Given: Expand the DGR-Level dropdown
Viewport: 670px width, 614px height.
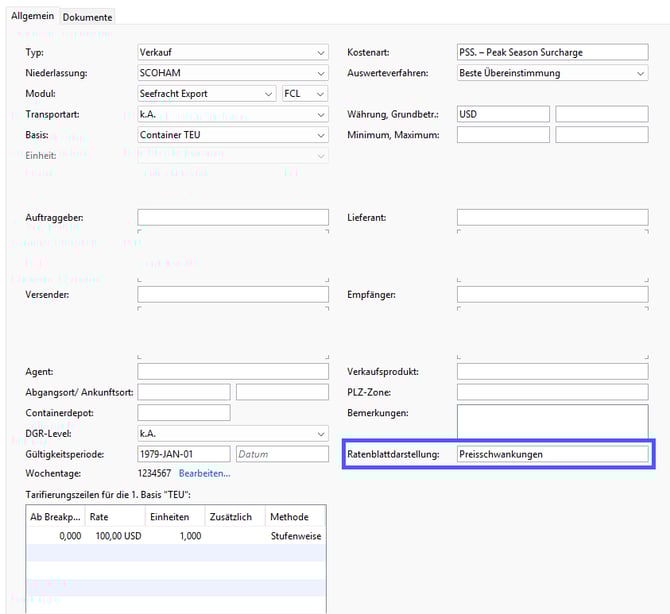Looking at the screenshot, I should pos(232,434).
